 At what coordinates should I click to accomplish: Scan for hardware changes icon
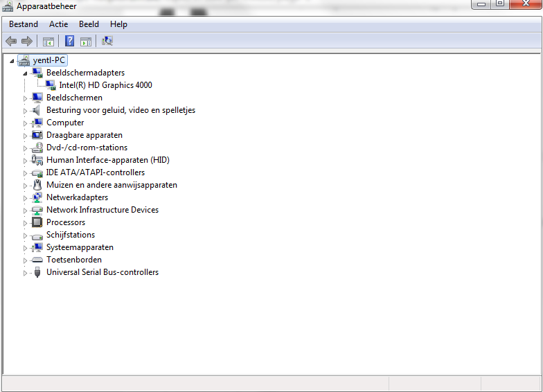tap(107, 42)
